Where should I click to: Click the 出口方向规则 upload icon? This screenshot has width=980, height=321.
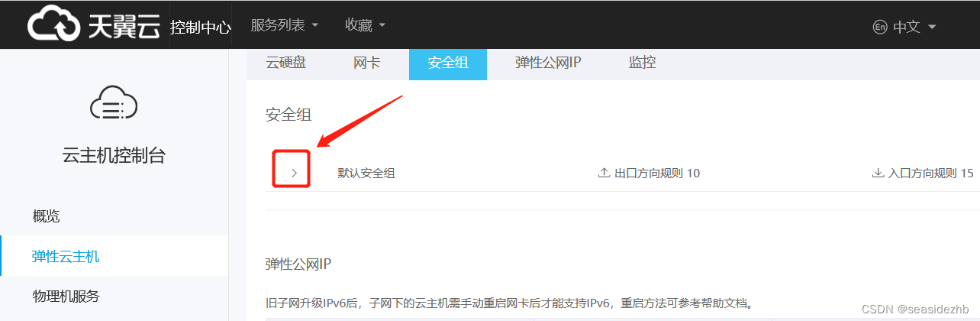click(x=604, y=173)
